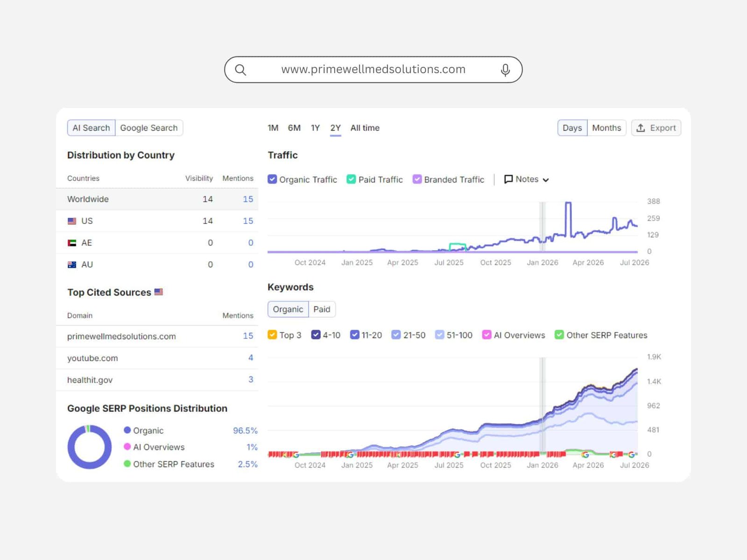The width and height of the screenshot is (747, 560).
Task: Switch chart view to Months
Action: click(x=606, y=128)
